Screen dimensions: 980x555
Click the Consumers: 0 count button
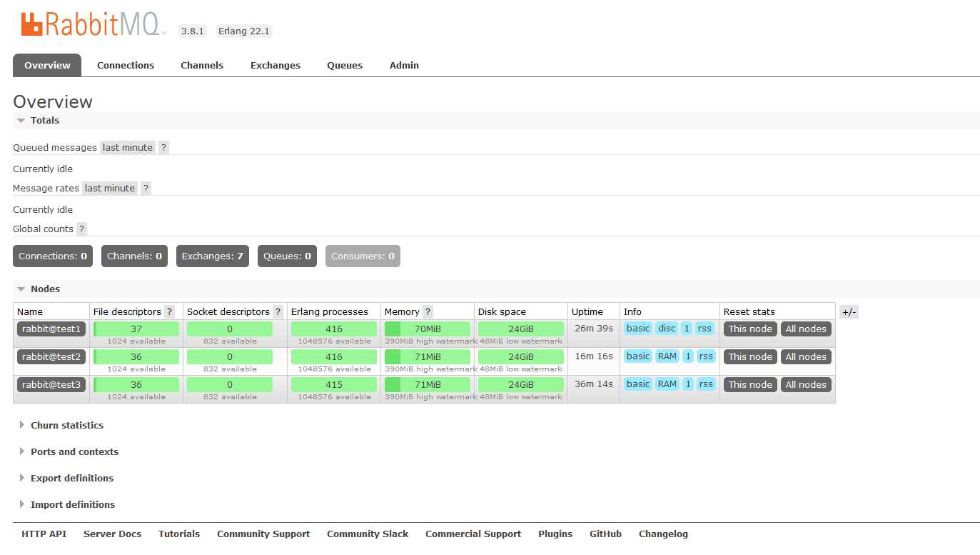(363, 256)
